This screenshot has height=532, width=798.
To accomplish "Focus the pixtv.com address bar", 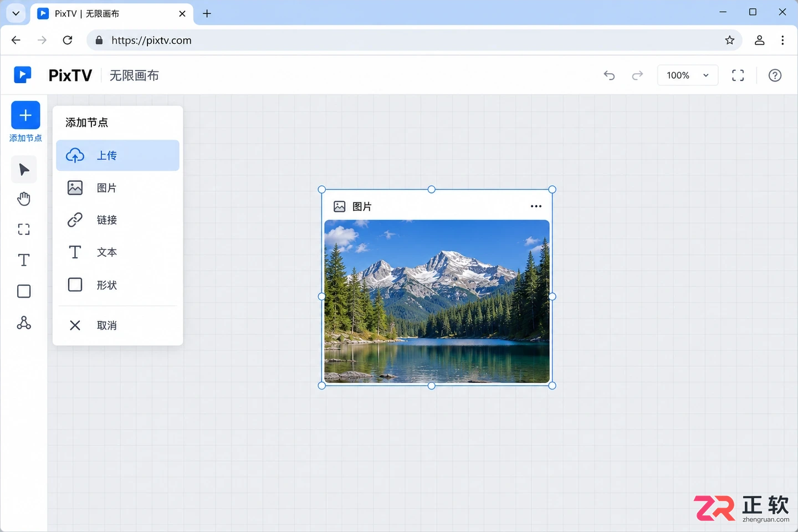I will (415, 40).
